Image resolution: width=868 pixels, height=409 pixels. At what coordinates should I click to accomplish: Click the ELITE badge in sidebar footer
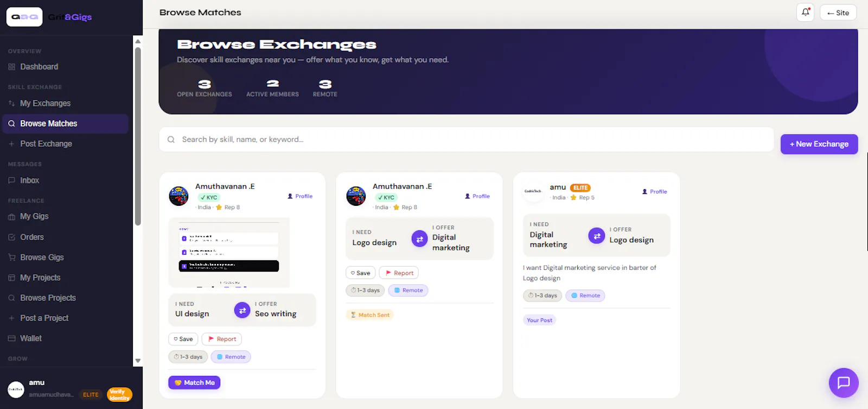tap(91, 394)
